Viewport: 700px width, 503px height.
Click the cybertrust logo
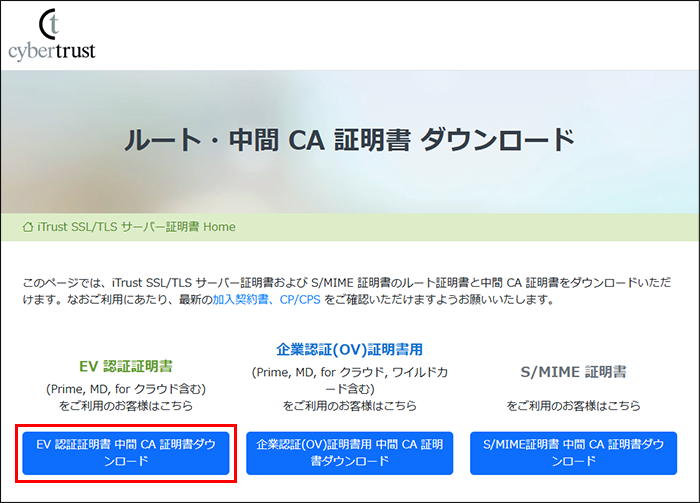(52, 35)
